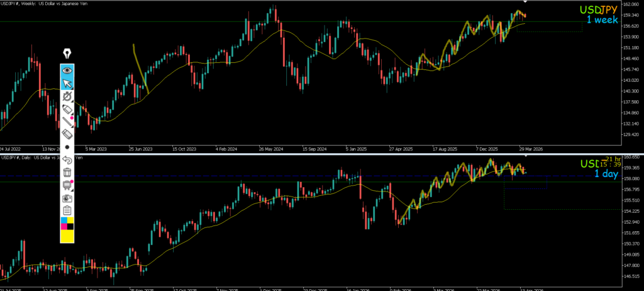Expand the screen board tool options
This screenshot has height=291, width=644.
[x=67, y=185]
